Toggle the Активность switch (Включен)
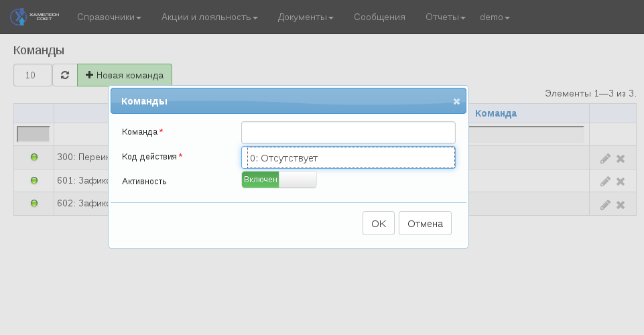Image resolution: width=644 pixels, height=335 pixels. pos(279,180)
